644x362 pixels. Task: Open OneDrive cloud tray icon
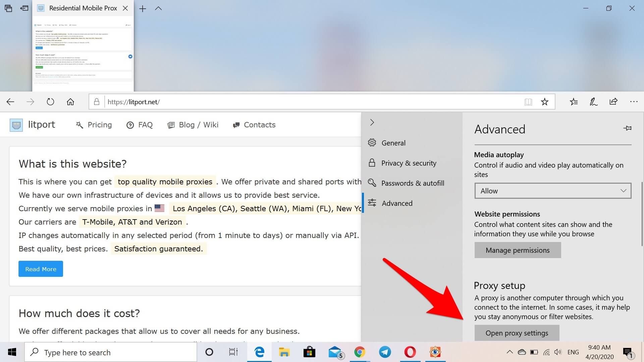(x=522, y=352)
